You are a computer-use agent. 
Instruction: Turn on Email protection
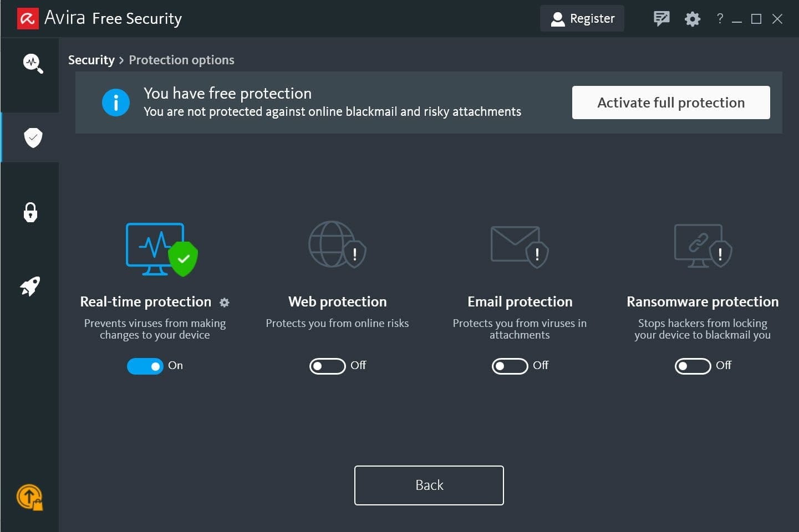(510, 366)
